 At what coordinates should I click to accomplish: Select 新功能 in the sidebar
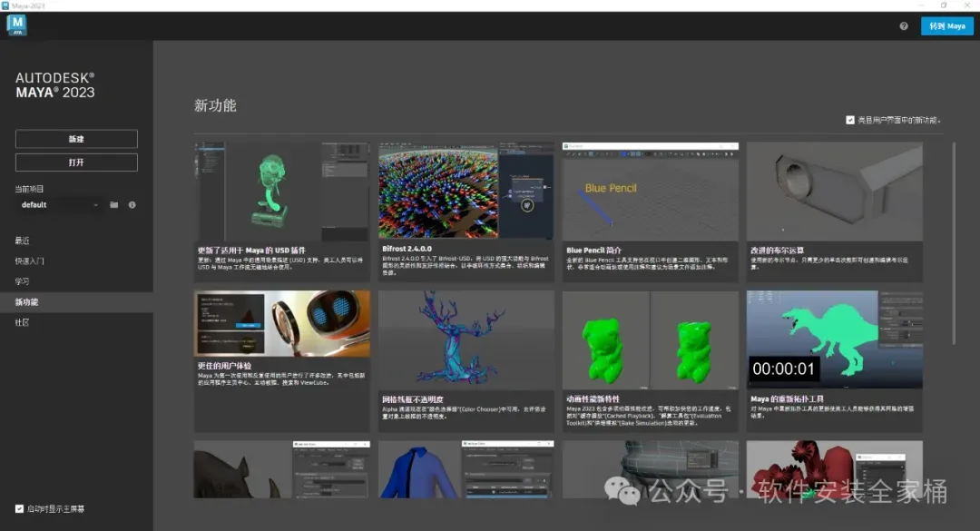point(76,302)
